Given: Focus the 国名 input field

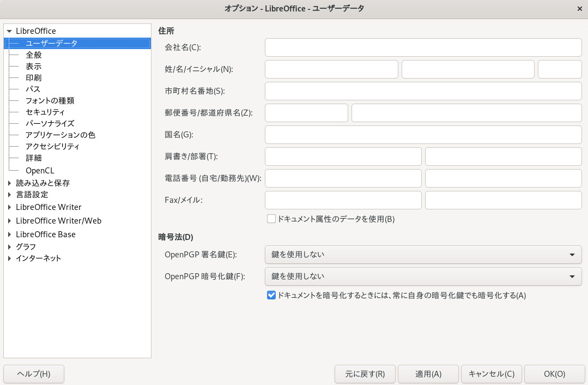Looking at the screenshot, I should click(x=423, y=135).
